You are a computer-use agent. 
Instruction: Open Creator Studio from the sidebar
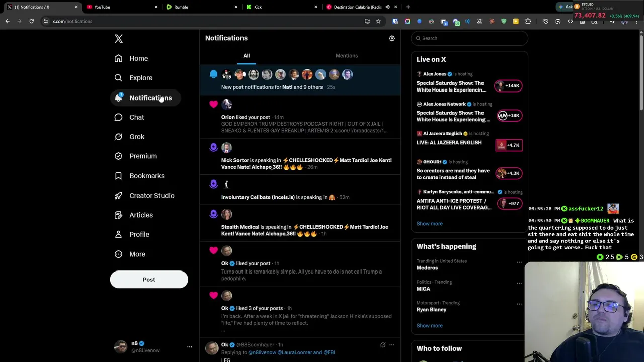click(144, 196)
